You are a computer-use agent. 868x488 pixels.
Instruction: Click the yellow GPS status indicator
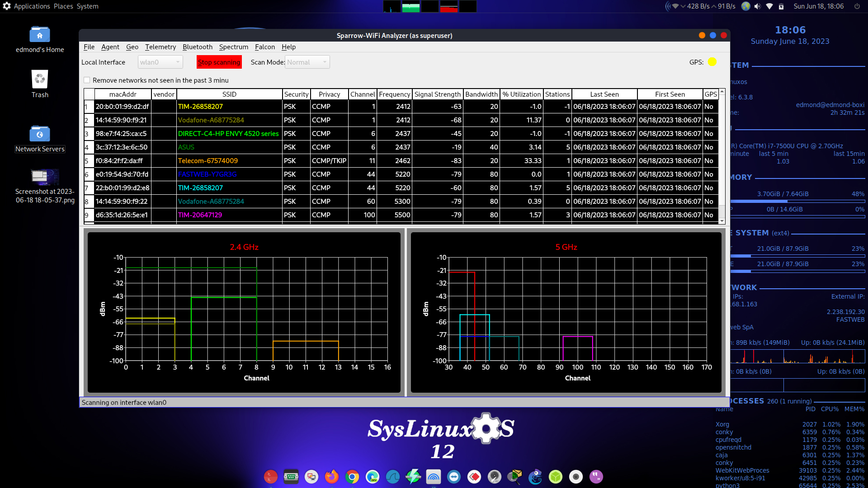point(712,62)
